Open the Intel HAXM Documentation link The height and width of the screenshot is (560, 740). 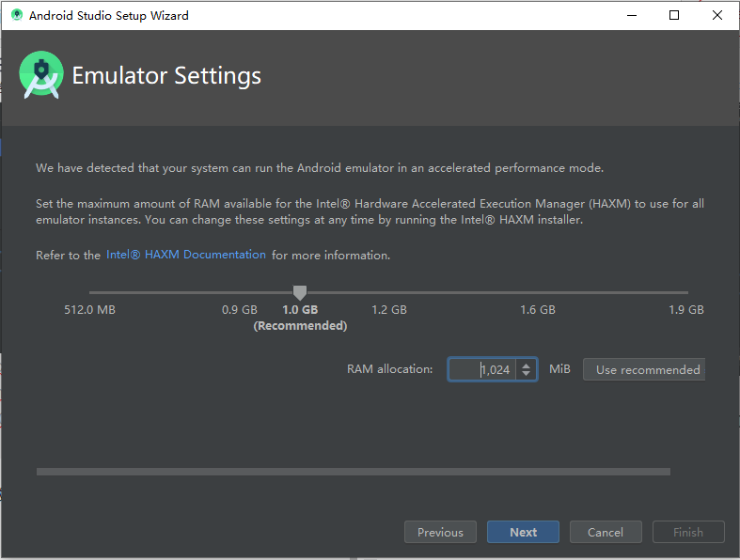click(x=186, y=255)
